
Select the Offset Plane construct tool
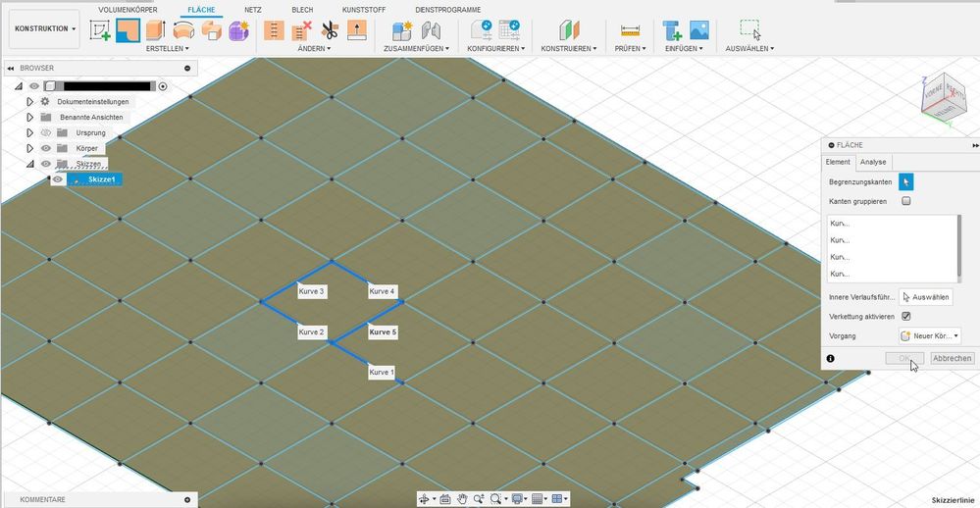tap(569, 30)
